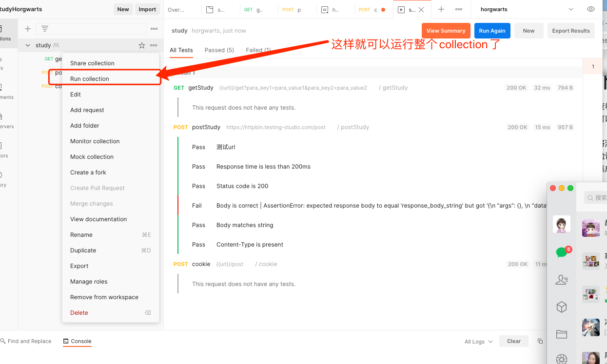This screenshot has width=607, height=364.
Task: Click the Export Results button
Action: (571, 31)
